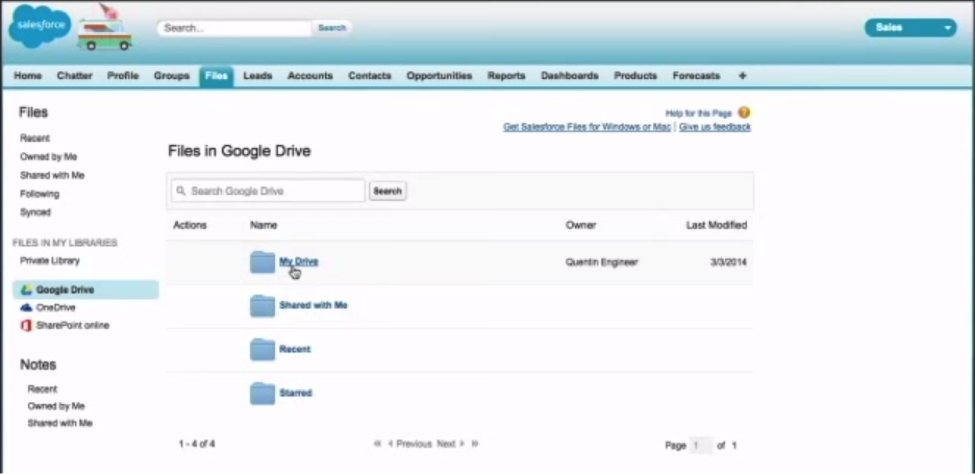Switch to the Contacts tab
This screenshot has height=474, width=975.
coord(370,76)
